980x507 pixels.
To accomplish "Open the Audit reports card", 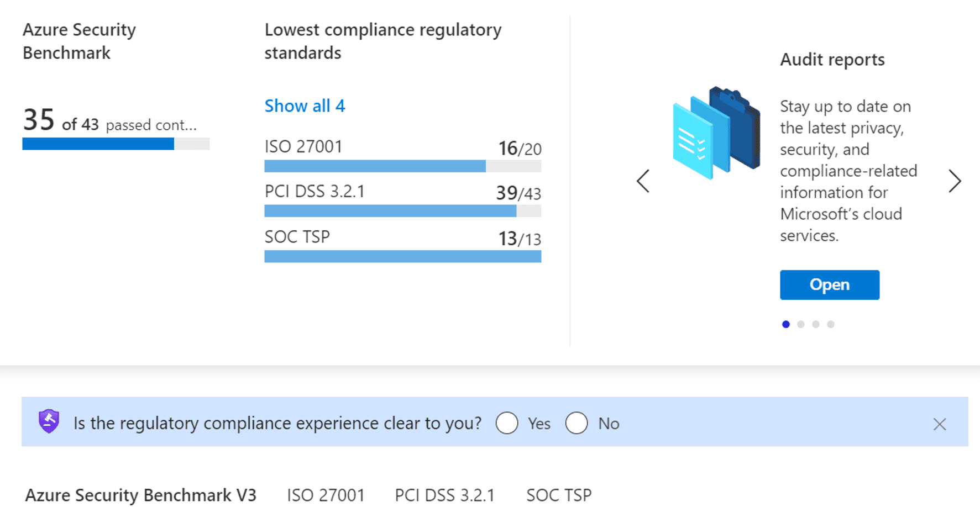I will click(x=830, y=285).
